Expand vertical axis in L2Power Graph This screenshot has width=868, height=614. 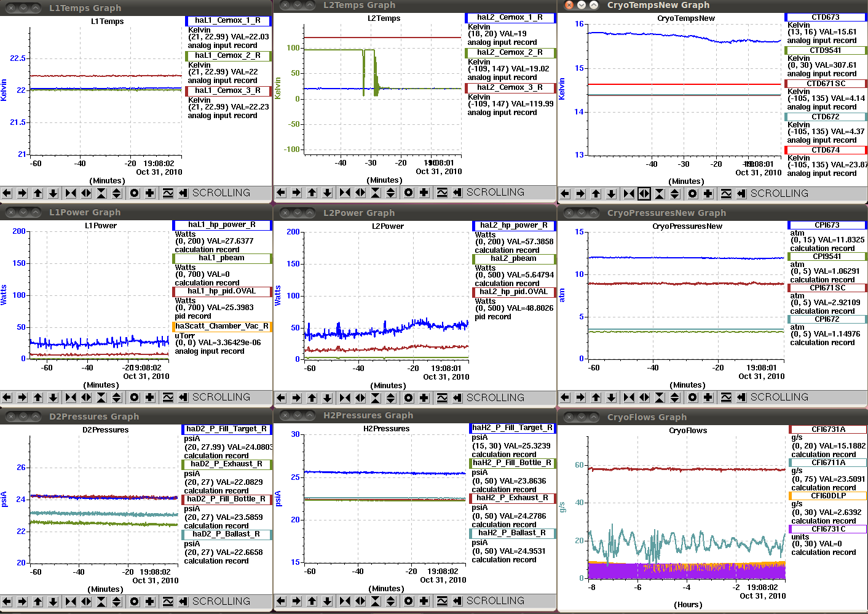pos(391,398)
